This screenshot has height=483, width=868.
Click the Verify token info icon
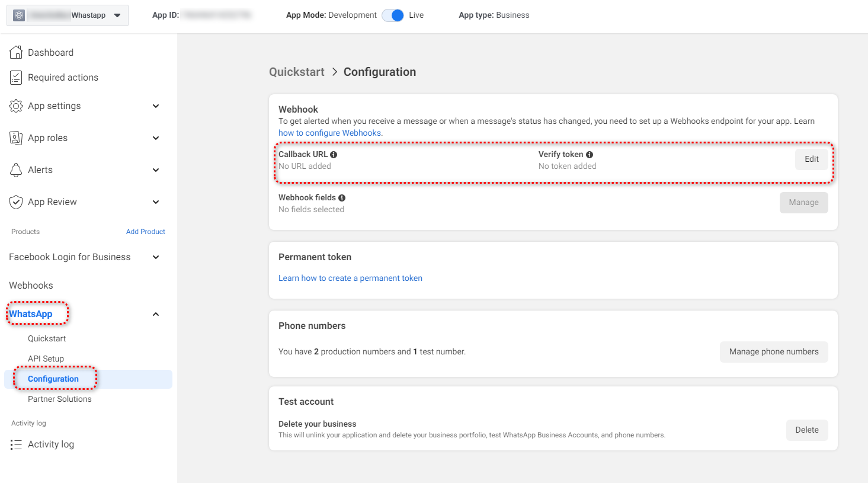click(590, 155)
